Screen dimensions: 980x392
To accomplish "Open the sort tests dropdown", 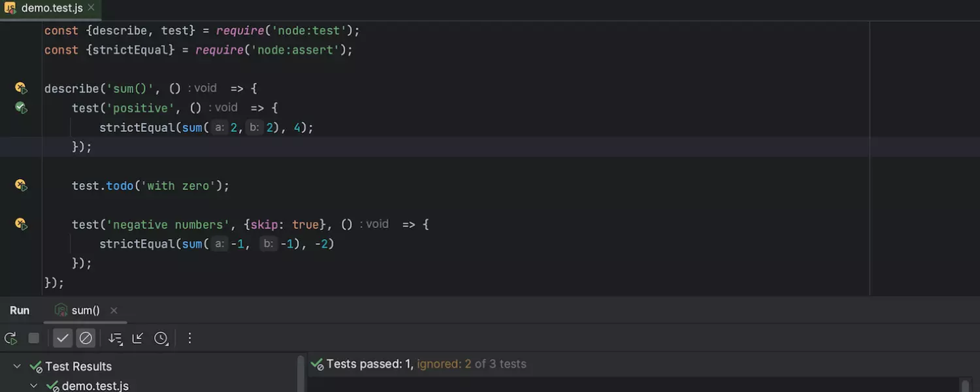I will [116, 338].
